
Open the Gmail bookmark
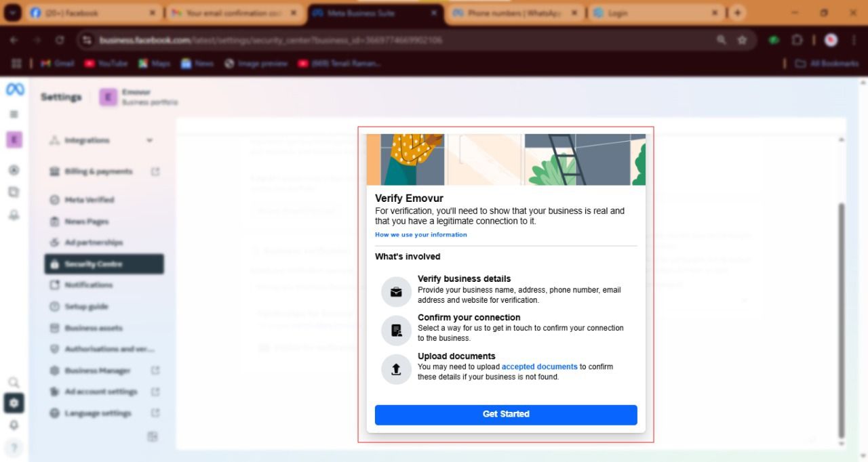[x=57, y=64]
